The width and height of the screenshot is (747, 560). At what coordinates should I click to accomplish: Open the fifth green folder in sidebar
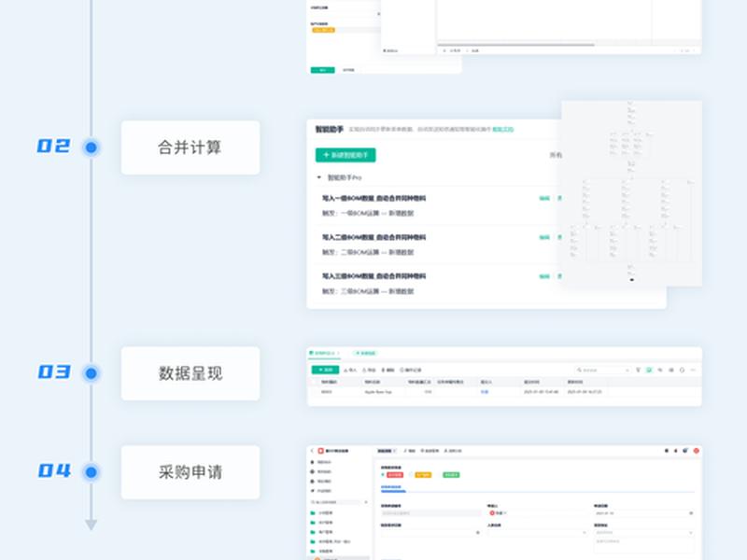coord(322,551)
